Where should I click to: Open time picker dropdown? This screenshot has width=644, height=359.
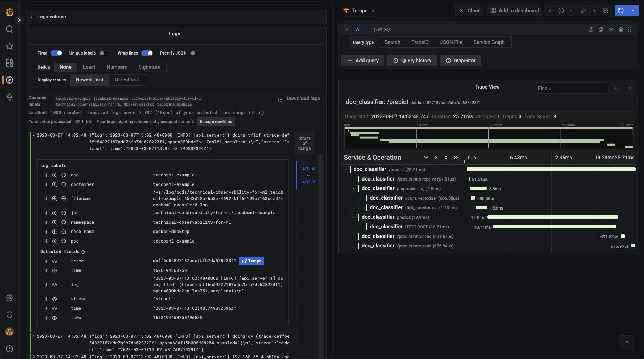pos(565,11)
